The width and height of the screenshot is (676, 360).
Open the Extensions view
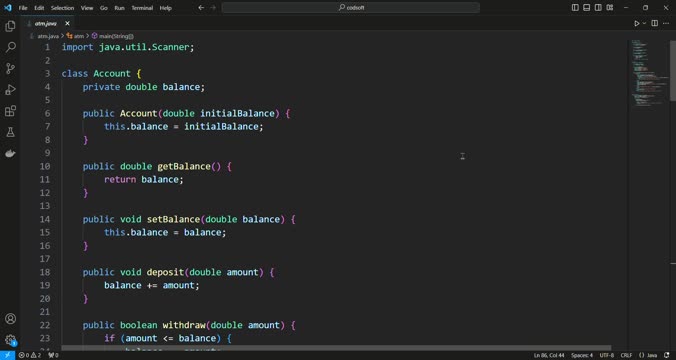point(10,111)
